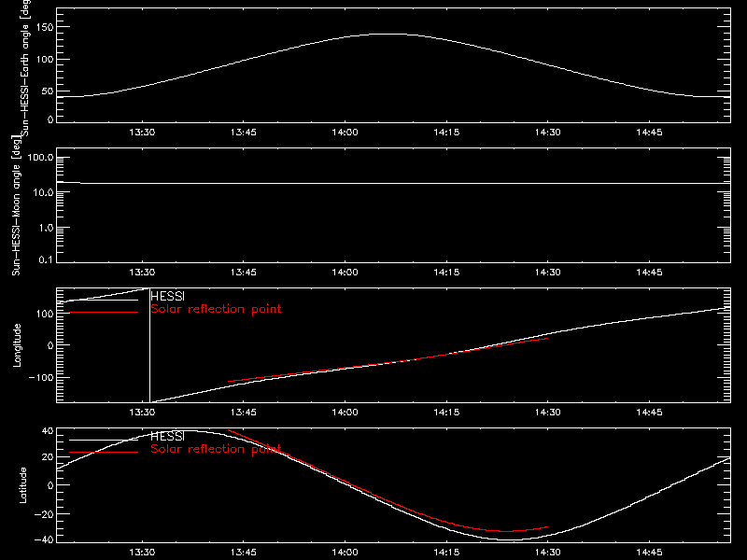Click the 100 tick in Earth angle plot
747x560 pixels.
tap(44, 60)
